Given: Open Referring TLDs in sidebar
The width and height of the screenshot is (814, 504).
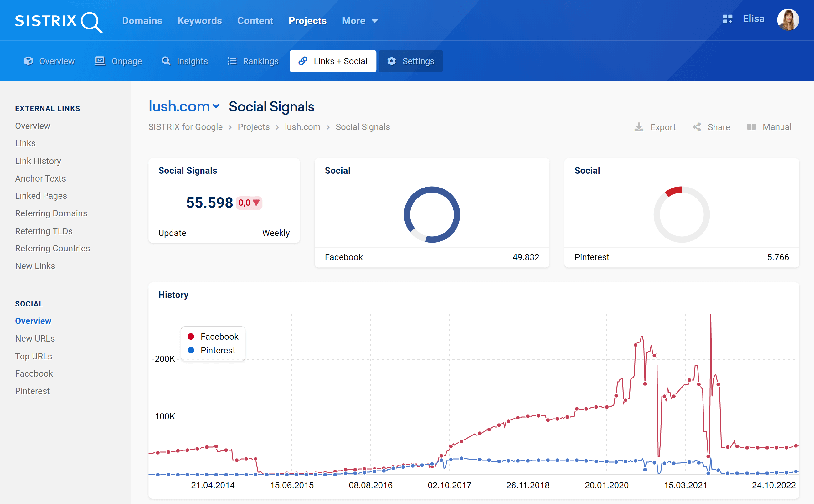Looking at the screenshot, I should (44, 231).
